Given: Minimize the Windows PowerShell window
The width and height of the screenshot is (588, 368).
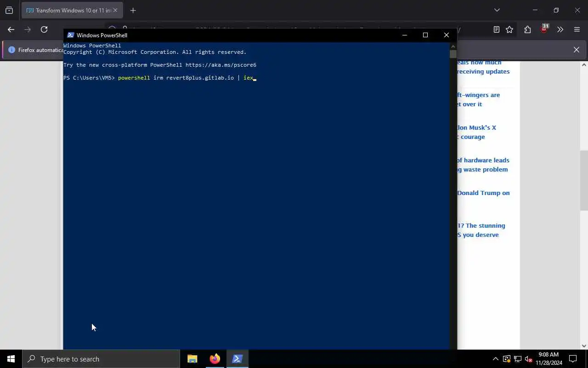Looking at the screenshot, I should pos(404,35).
